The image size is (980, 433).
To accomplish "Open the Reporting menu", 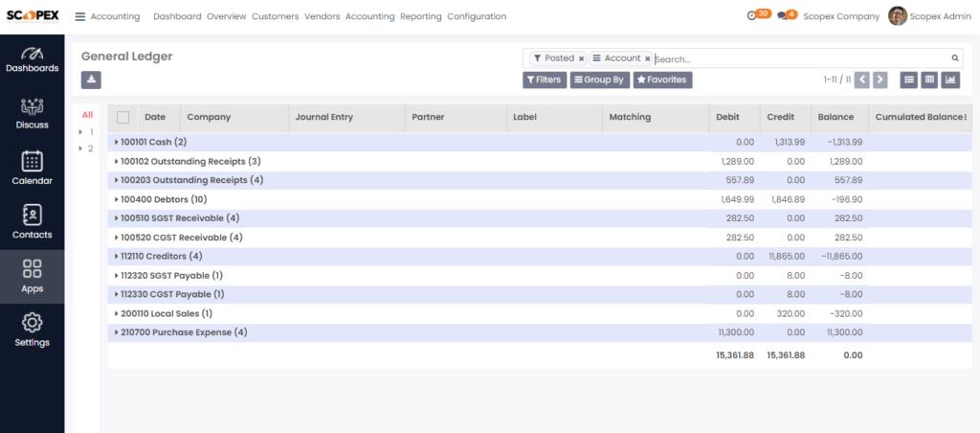I will point(421,17).
